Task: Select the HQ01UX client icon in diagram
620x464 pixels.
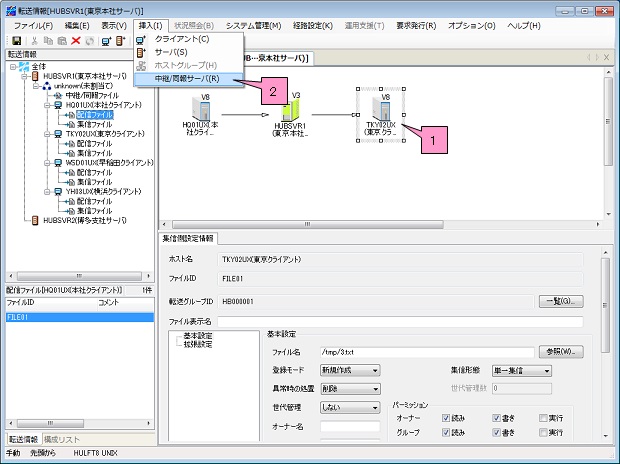Action: 204,111
